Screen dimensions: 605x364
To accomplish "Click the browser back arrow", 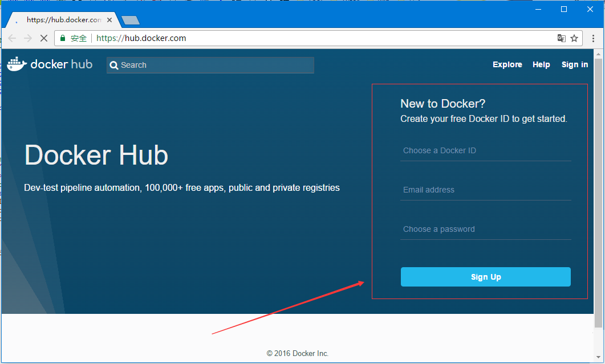I will [12, 38].
